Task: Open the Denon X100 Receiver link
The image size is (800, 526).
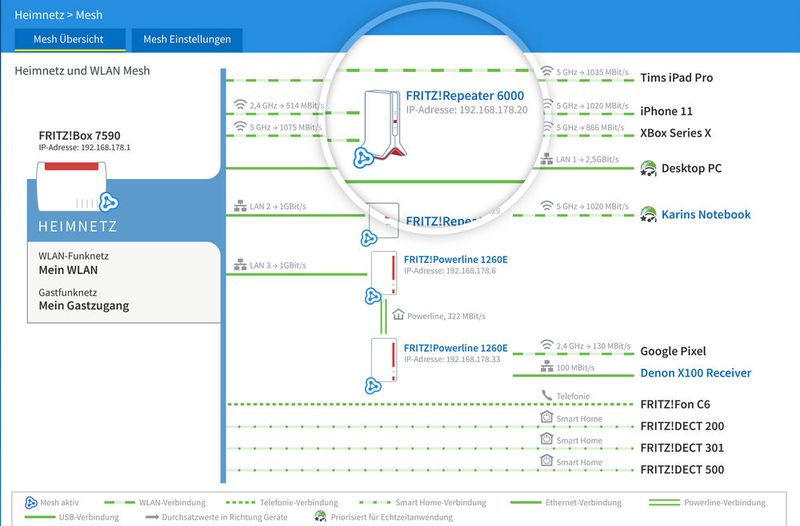Action: [695, 373]
